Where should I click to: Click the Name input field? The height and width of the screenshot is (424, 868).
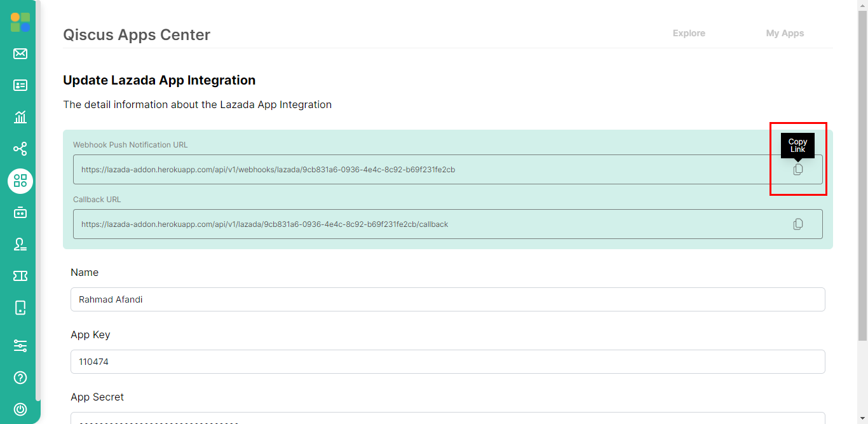448,299
